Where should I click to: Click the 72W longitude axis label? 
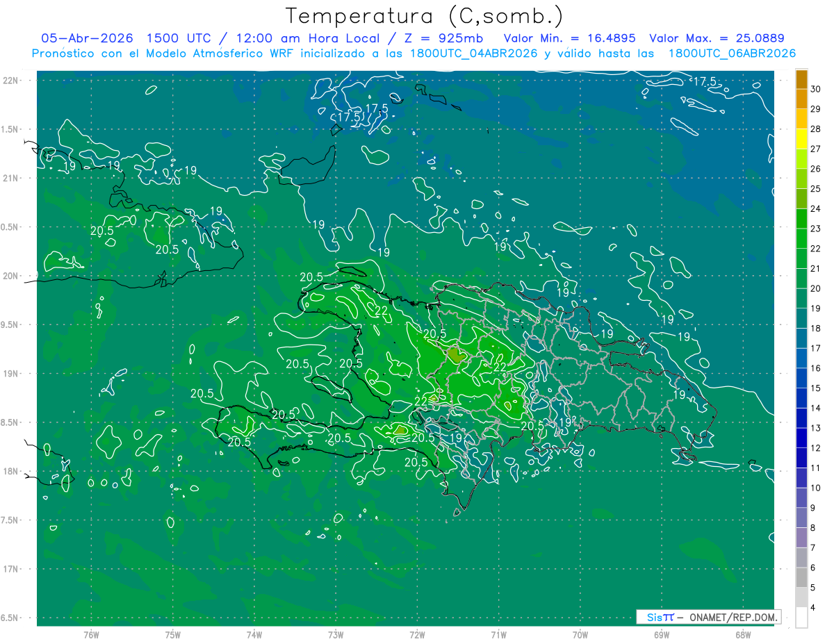(x=417, y=634)
